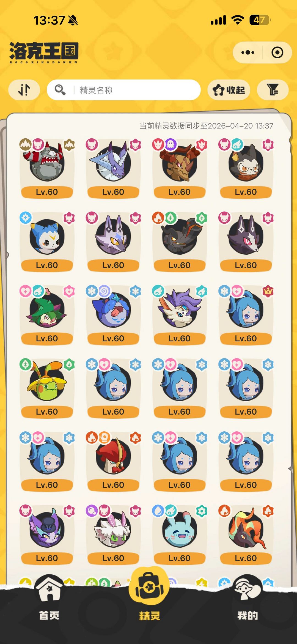Select the purple-maned white dragon sprite
297x644 pixels.
[x=179, y=314]
